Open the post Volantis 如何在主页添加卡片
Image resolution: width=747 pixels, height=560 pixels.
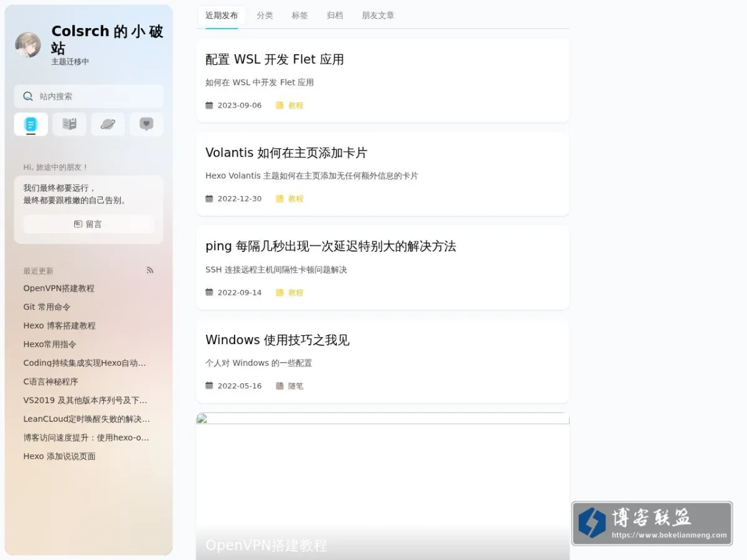click(x=286, y=153)
